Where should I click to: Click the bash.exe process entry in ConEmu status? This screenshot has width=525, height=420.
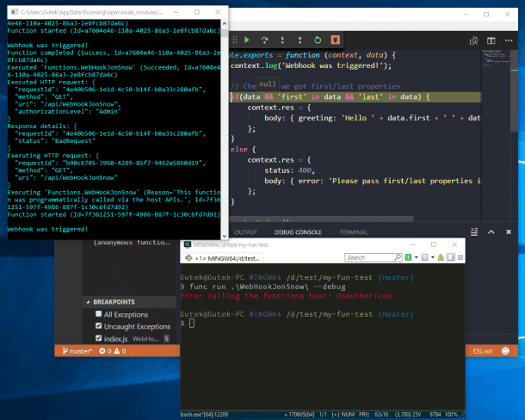[204, 414]
